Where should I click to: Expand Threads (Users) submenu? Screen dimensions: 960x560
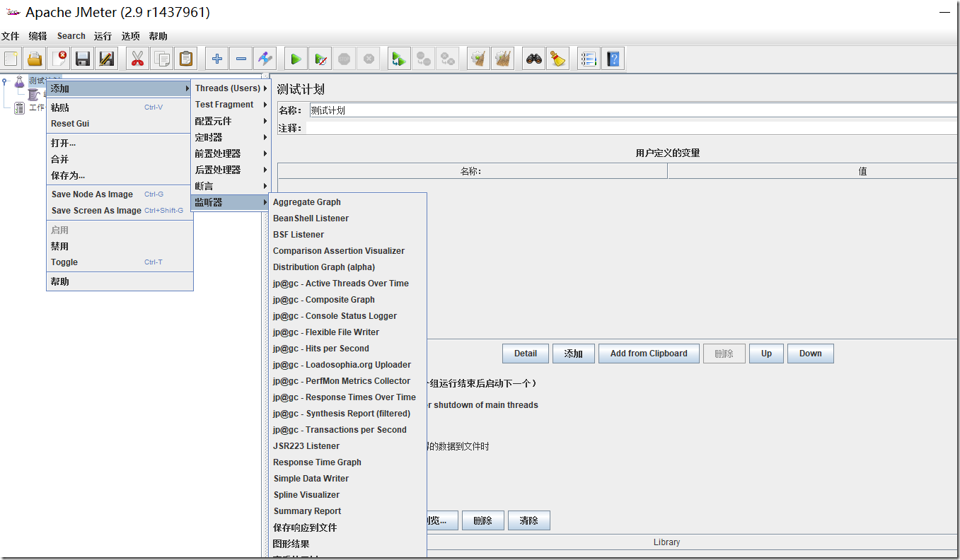click(x=231, y=88)
